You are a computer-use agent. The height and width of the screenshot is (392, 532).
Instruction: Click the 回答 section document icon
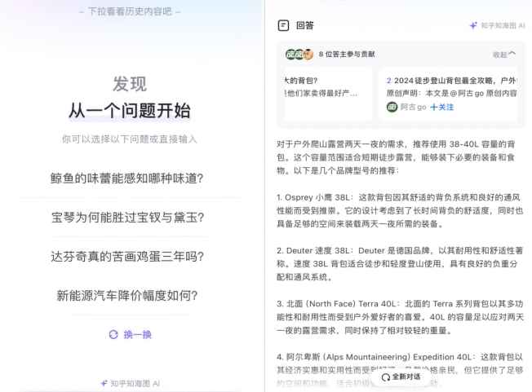point(283,25)
